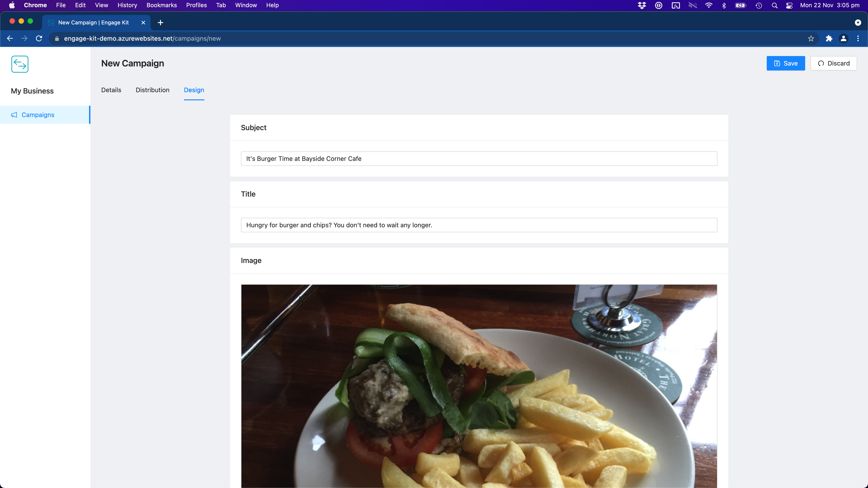Open Chrome three-dot menu
The height and width of the screenshot is (488, 868).
(x=858, y=38)
